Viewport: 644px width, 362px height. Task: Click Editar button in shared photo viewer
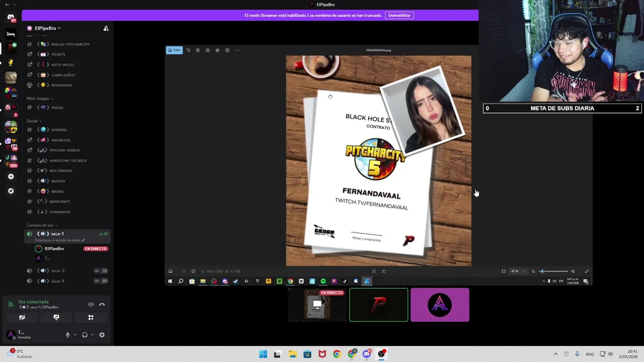click(x=174, y=50)
